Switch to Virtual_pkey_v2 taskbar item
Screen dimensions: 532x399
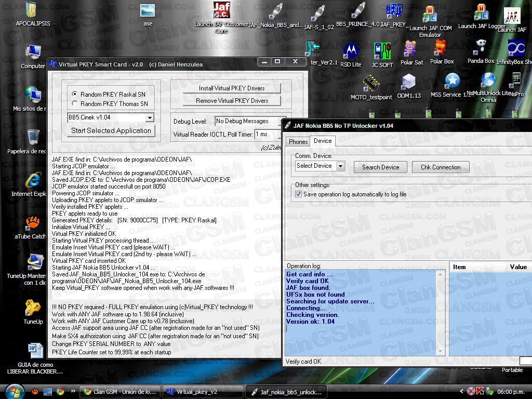[203, 392]
